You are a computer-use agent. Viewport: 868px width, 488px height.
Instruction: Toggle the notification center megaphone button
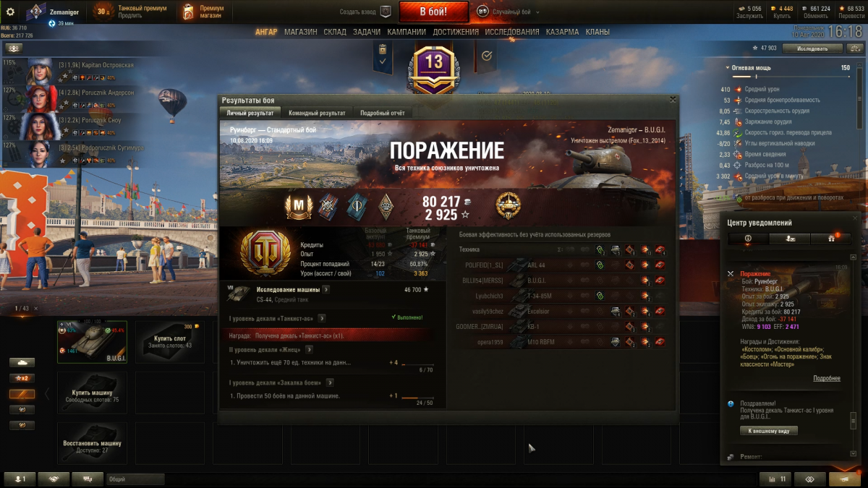(845, 479)
